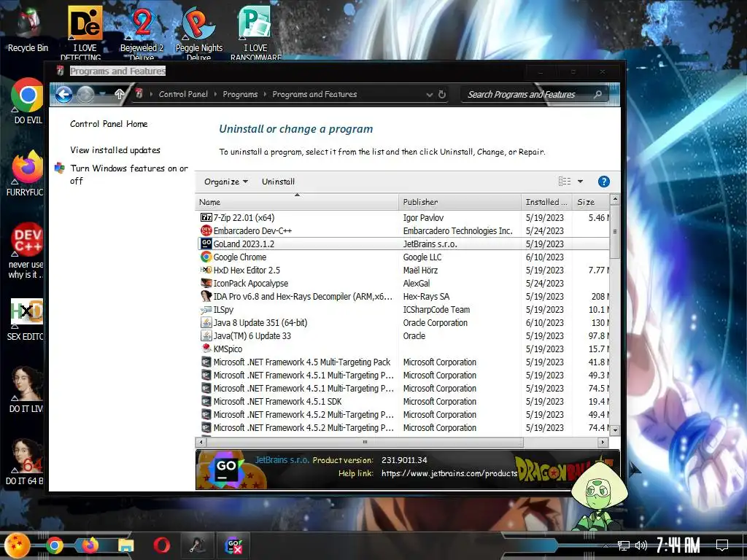747x560 pixels.
Task: Click the change view icon
Action: (x=565, y=182)
